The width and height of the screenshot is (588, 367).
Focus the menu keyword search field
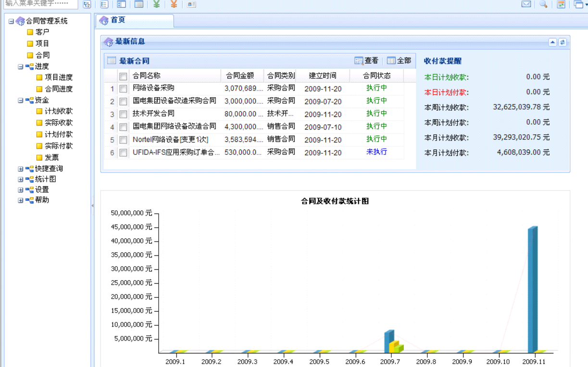[x=40, y=4]
